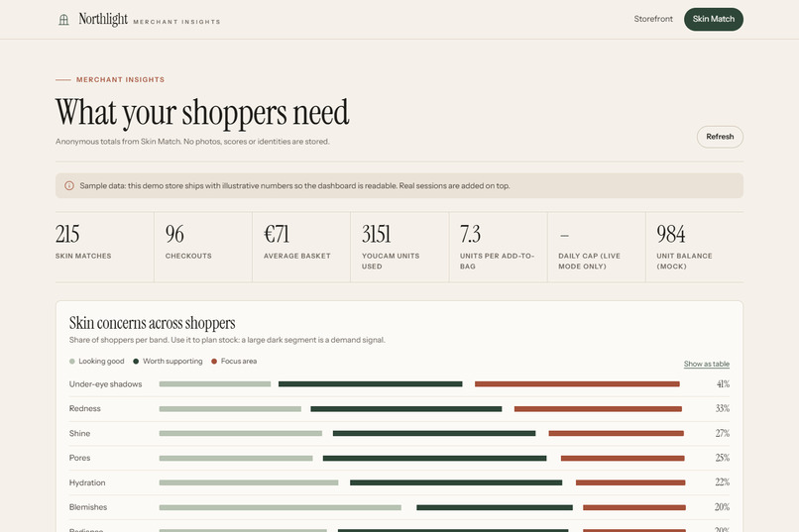The width and height of the screenshot is (799, 532).
Task: Click the Show as table link
Action: [x=706, y=364]
